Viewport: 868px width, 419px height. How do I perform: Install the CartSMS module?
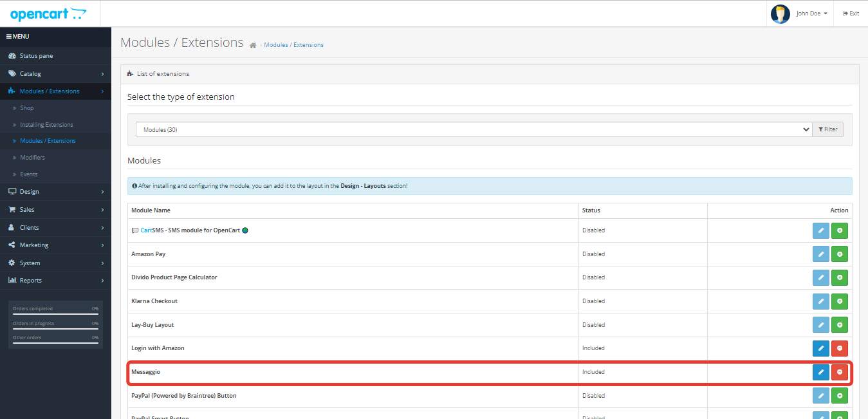[840, 231]
